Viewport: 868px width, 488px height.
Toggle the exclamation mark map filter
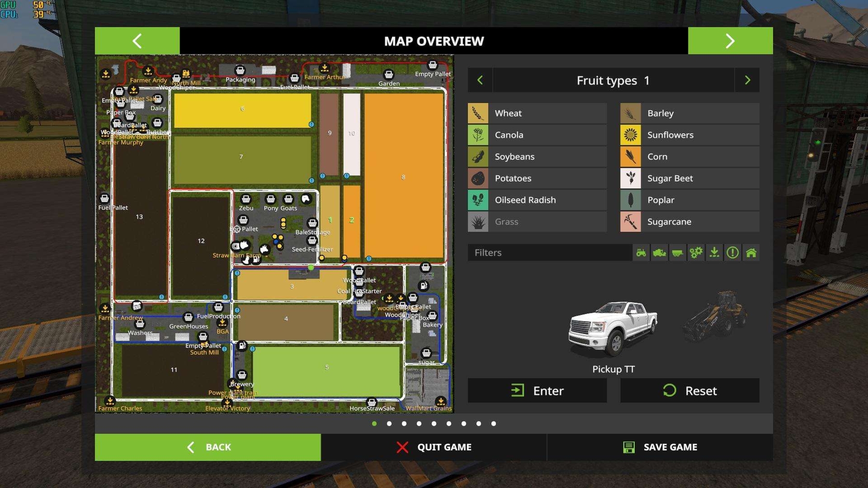(x=732, y=252)
